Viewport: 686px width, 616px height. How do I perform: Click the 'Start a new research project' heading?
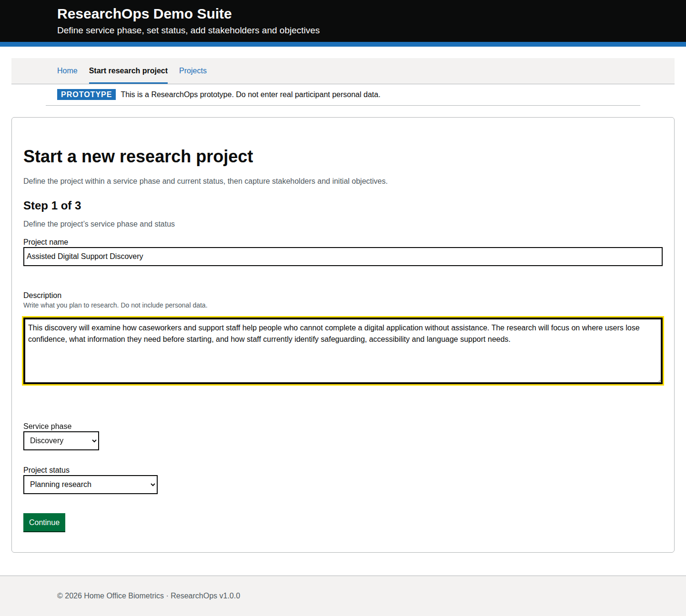pos(138,157)
